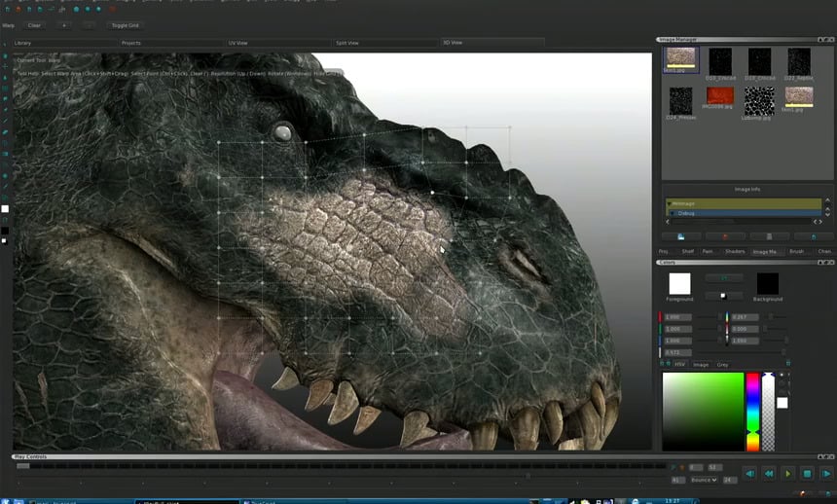Expand the Debug tree item
Image resolution: width=837 pixels, height=504 pixels.
(x=670, y=212)
